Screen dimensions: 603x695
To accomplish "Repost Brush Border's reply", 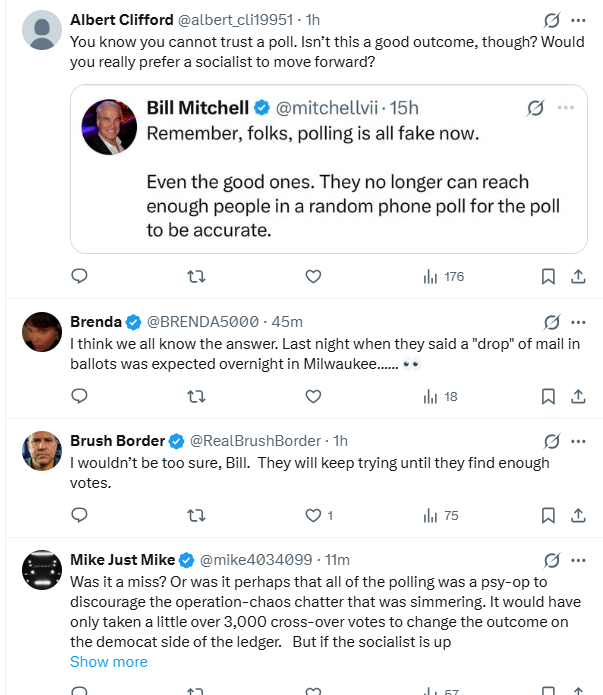I will point(196,515).
